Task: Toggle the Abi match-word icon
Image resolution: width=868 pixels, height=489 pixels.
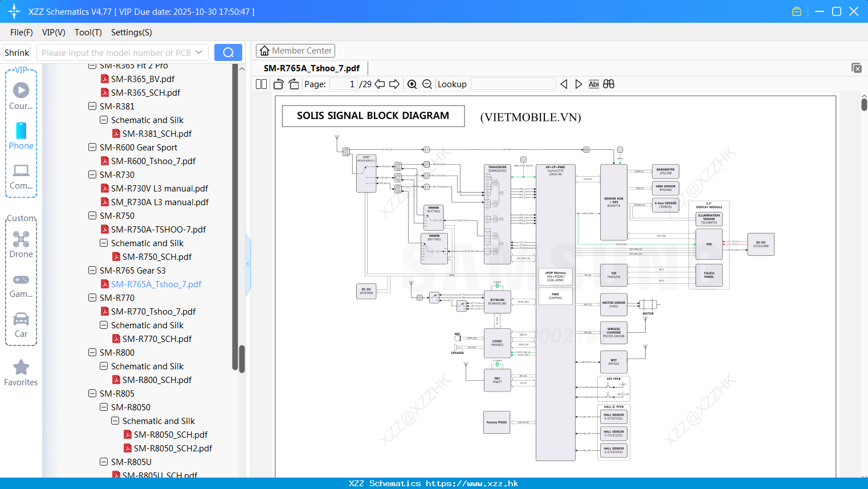Action: click(593, 84)
